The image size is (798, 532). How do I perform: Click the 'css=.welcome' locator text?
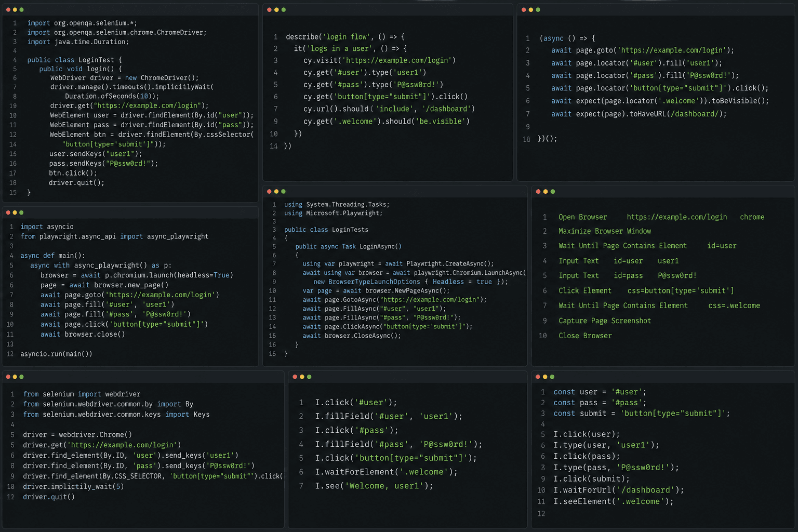point(734,306)
